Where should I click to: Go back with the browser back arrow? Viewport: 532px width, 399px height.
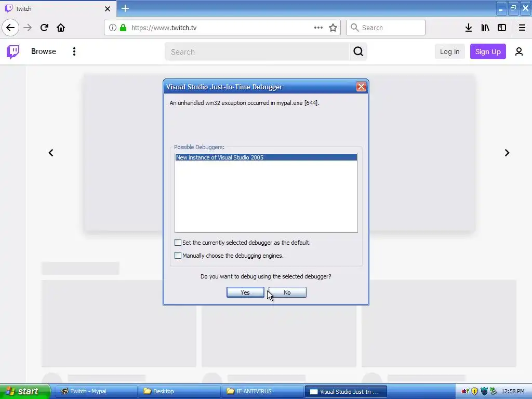[x=10, y=28]
